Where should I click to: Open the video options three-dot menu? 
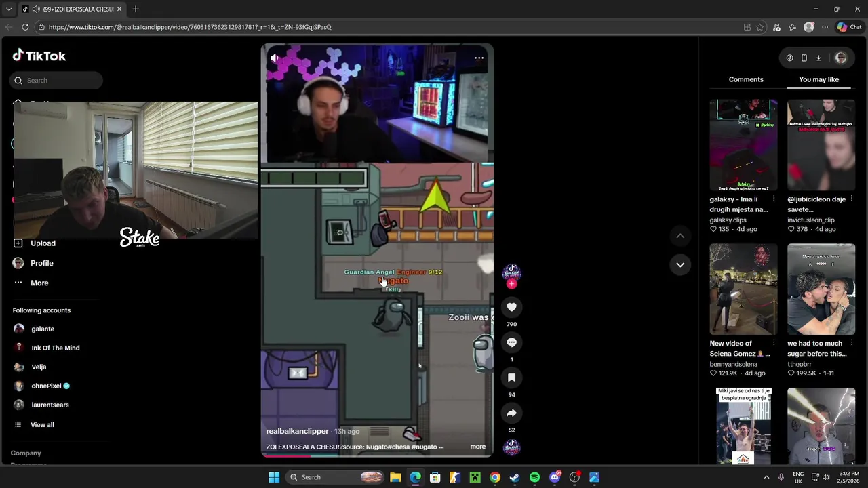pyautogui.click(x=479, y=58)
